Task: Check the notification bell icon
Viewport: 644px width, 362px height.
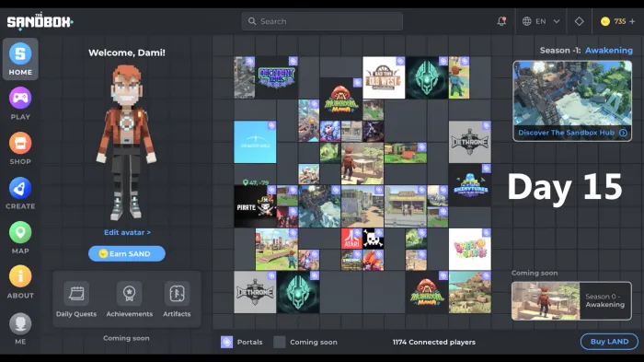Action: click(501, 21)
